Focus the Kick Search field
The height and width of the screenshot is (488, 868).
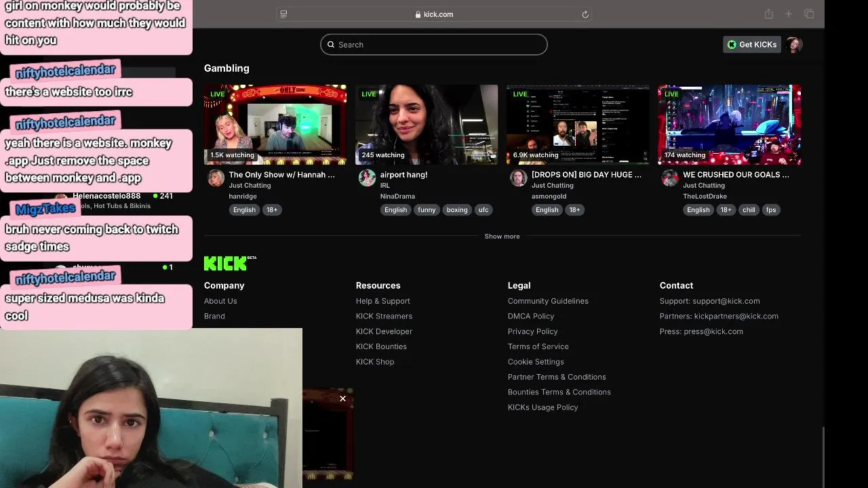pos(434,45)
